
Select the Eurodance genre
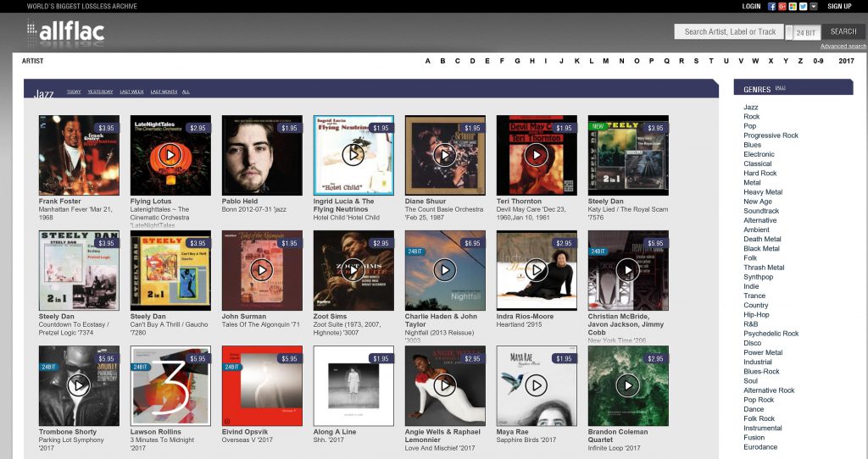click(x=760, y=447)
